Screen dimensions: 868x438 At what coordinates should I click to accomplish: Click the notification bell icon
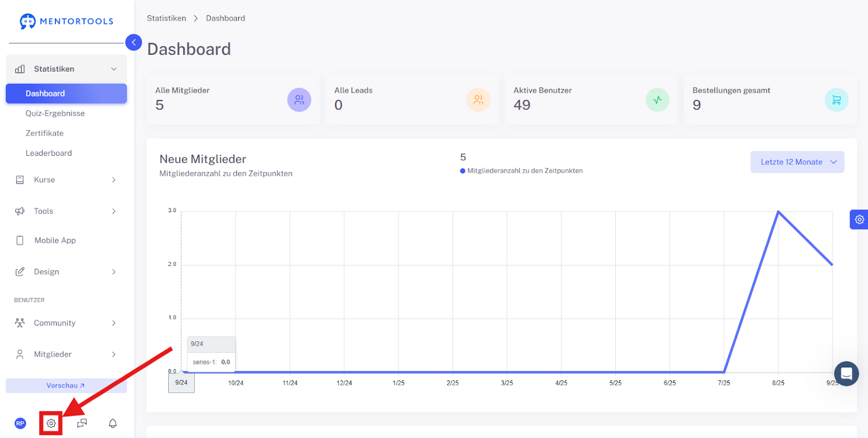pos(113,423)
